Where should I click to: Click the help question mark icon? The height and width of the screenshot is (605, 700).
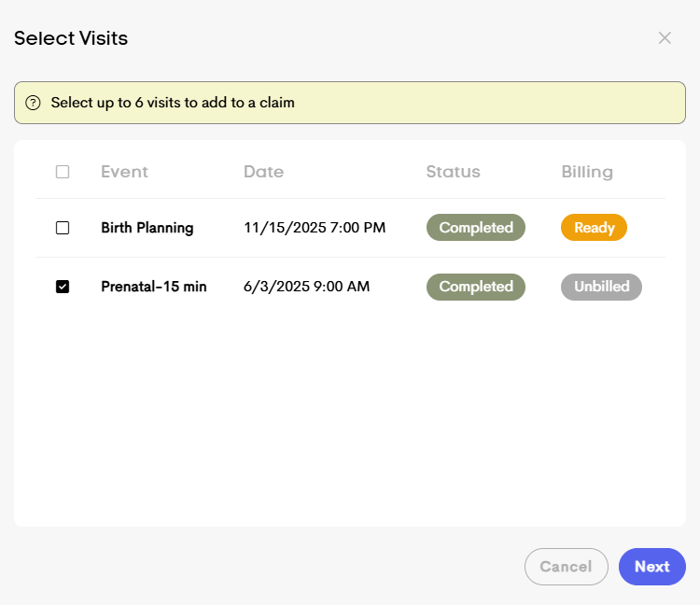click(34, 103)
